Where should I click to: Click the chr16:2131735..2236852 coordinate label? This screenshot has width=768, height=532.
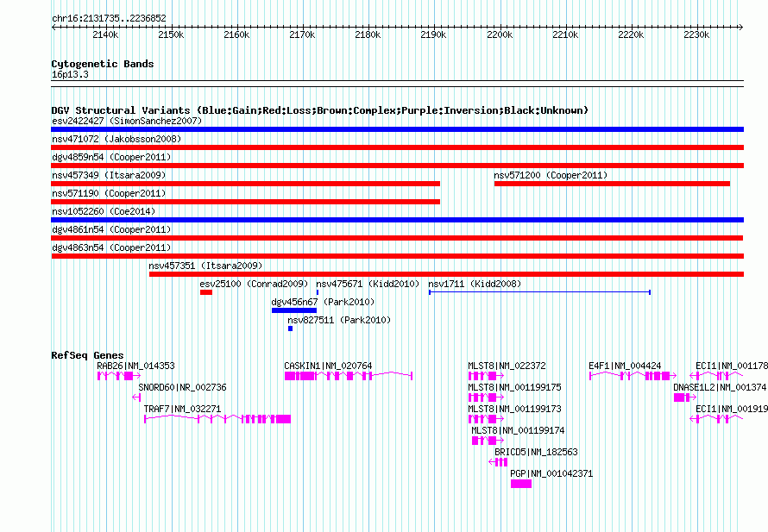[x=110, y=18]
